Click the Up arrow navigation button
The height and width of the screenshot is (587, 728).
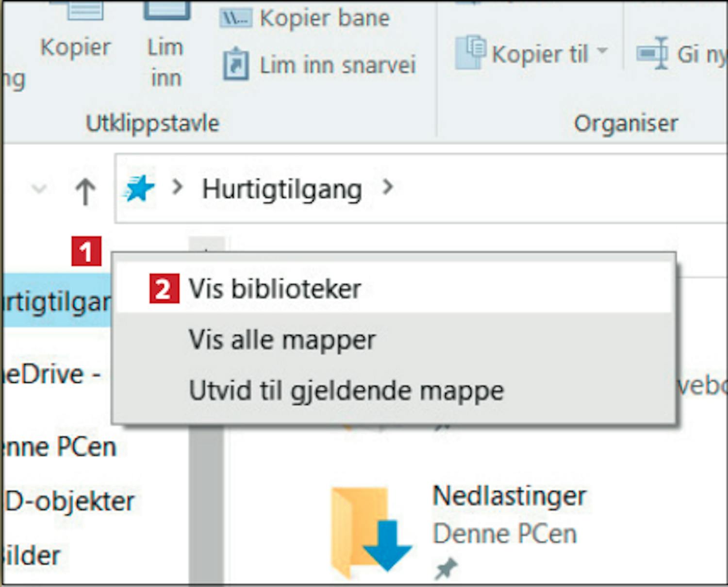pyautogui.click(x=85, y=191)
